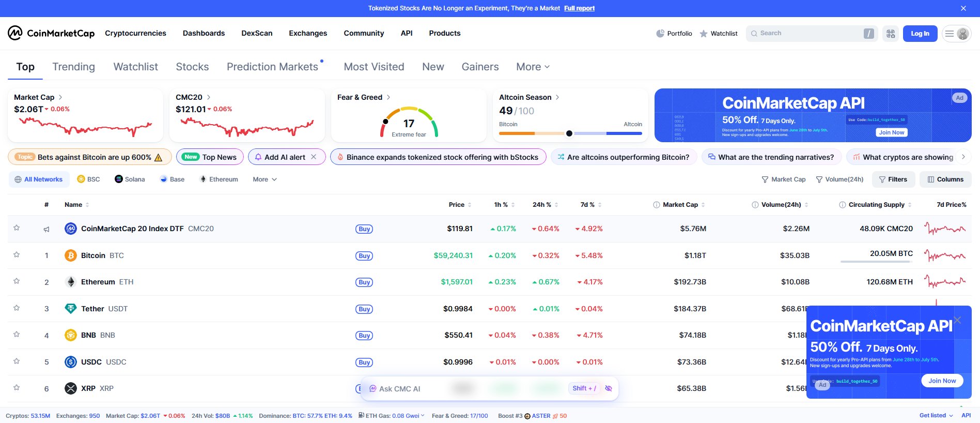Toggle the USDC watchlist star

pos(17,361)
